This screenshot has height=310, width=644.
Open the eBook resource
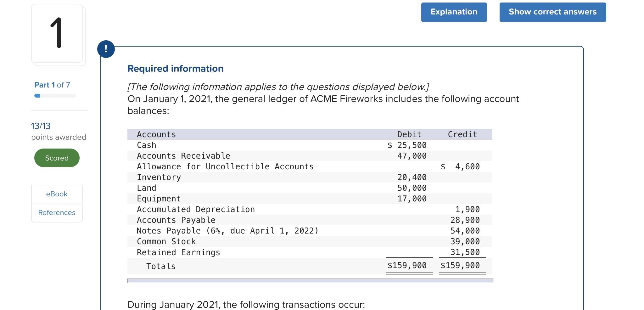click(57, 194)
